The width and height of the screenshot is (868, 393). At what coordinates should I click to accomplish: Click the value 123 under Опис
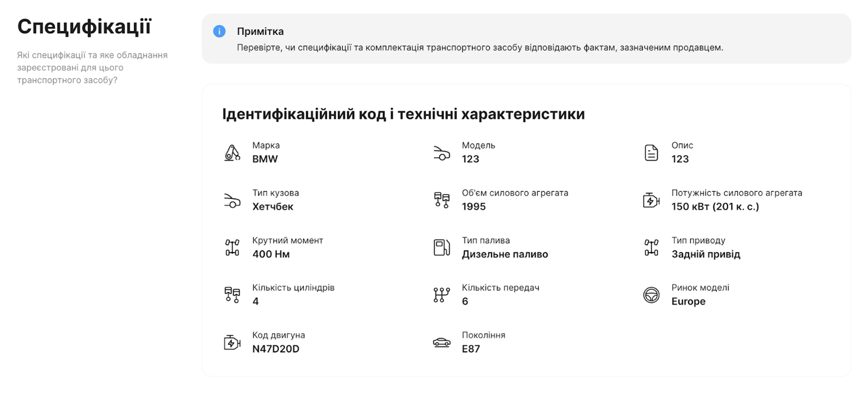click(x=680, y=159)
